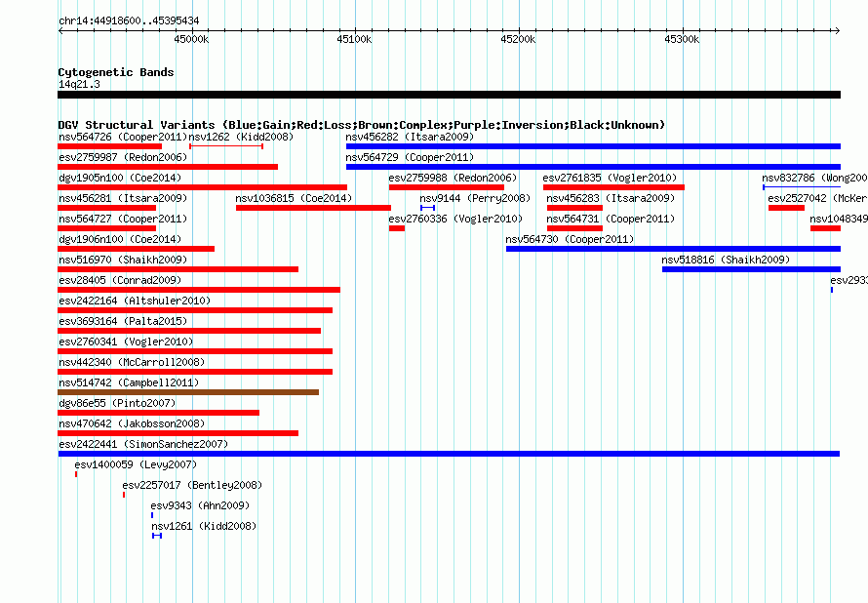Screen dimensions: 868x603
Task: Click the nsv1048349 variant label
Action: (x=839, y=219)
